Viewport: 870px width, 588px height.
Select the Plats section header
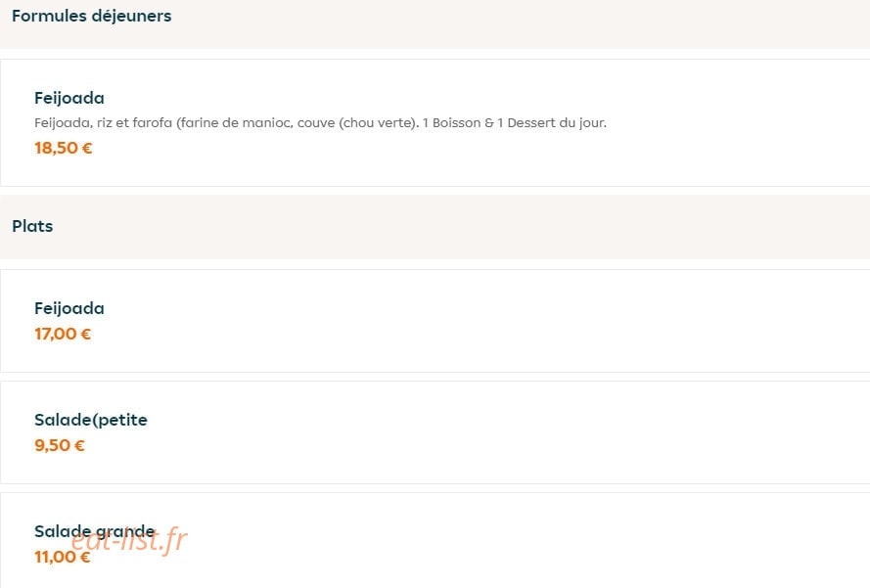(x=32, y=226)
